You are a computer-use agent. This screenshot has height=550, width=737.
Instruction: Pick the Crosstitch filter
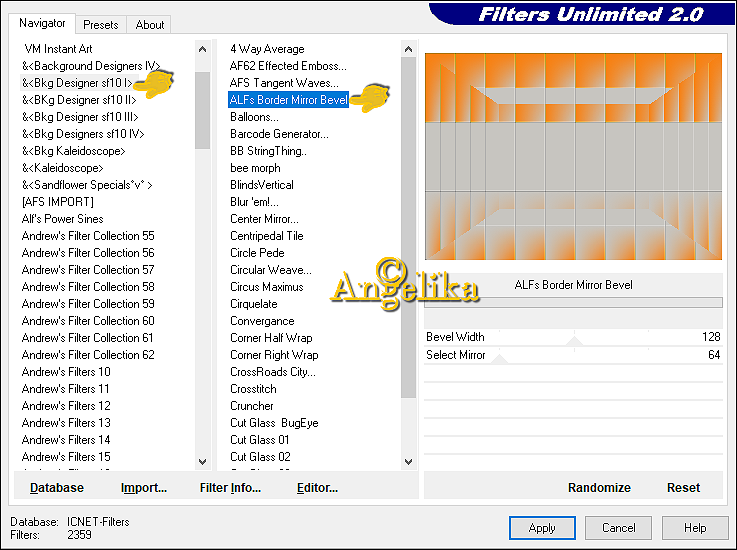click(x=253, y=389)
